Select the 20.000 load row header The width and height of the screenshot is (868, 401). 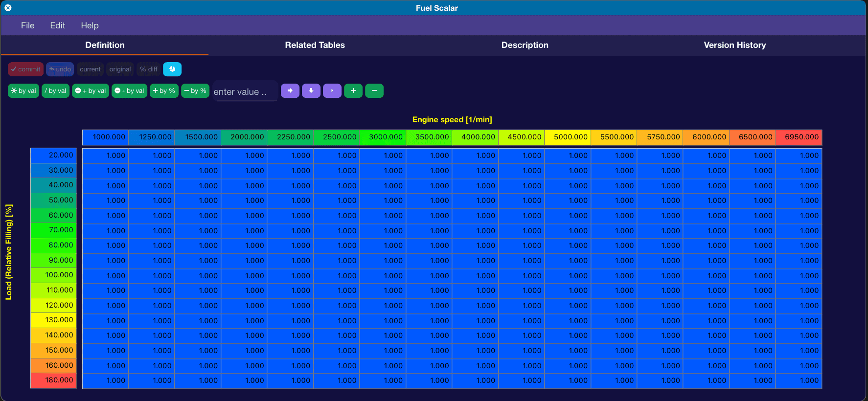click(53, 155)
